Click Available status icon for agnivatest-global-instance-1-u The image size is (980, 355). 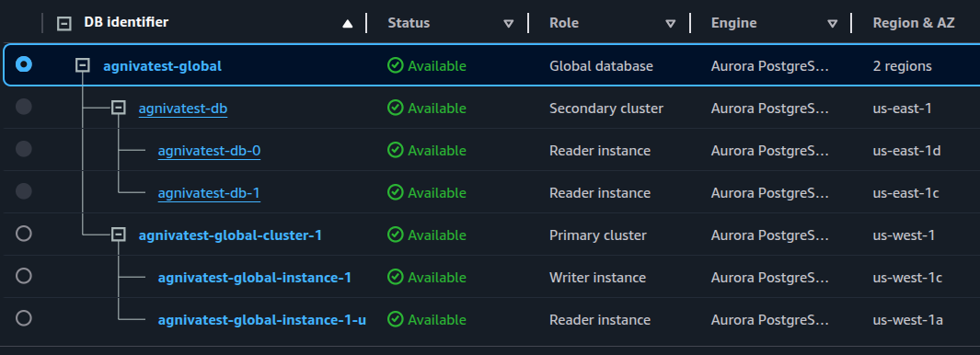coord(395,319)
